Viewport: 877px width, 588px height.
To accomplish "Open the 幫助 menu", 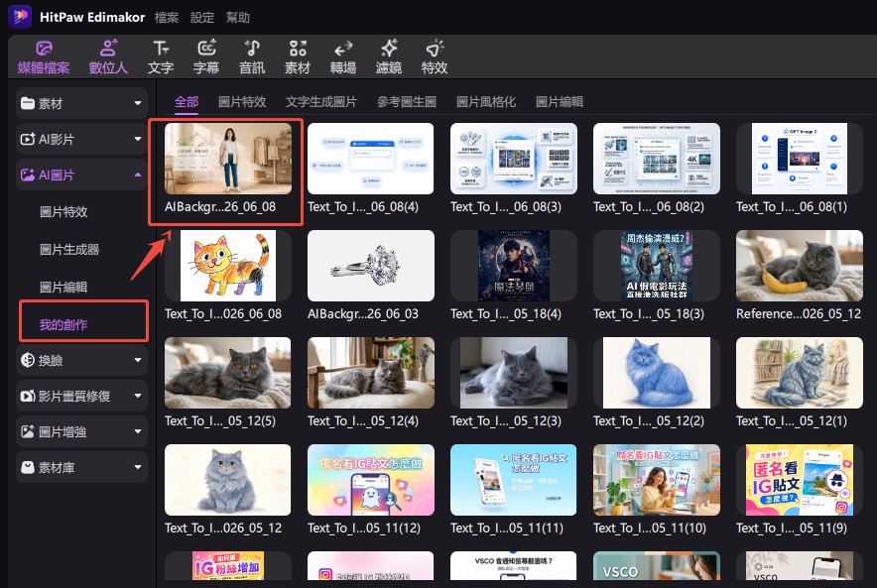I will tap(238, 17).
